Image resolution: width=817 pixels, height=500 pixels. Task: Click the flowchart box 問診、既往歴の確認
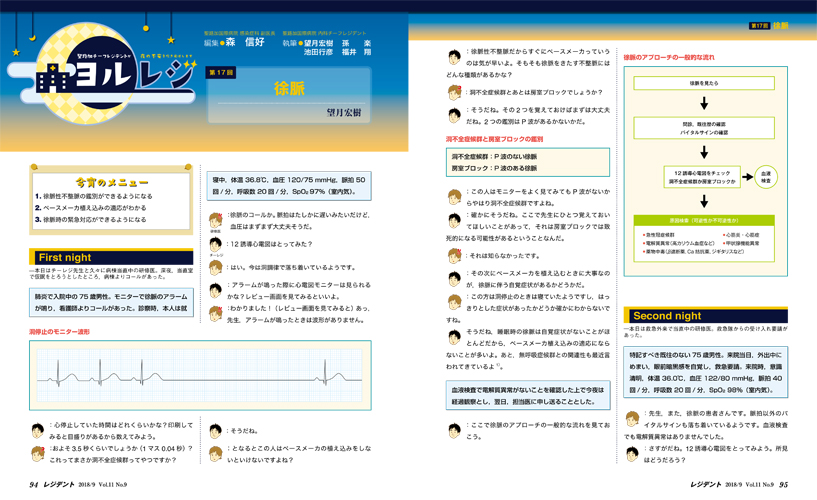click(x=704, y=128)
